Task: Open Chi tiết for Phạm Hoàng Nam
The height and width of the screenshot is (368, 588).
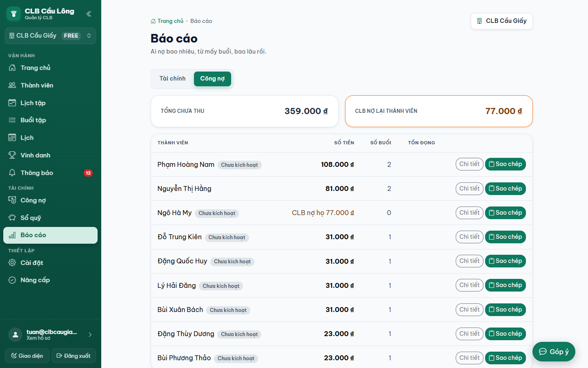Action: point(470,164)
